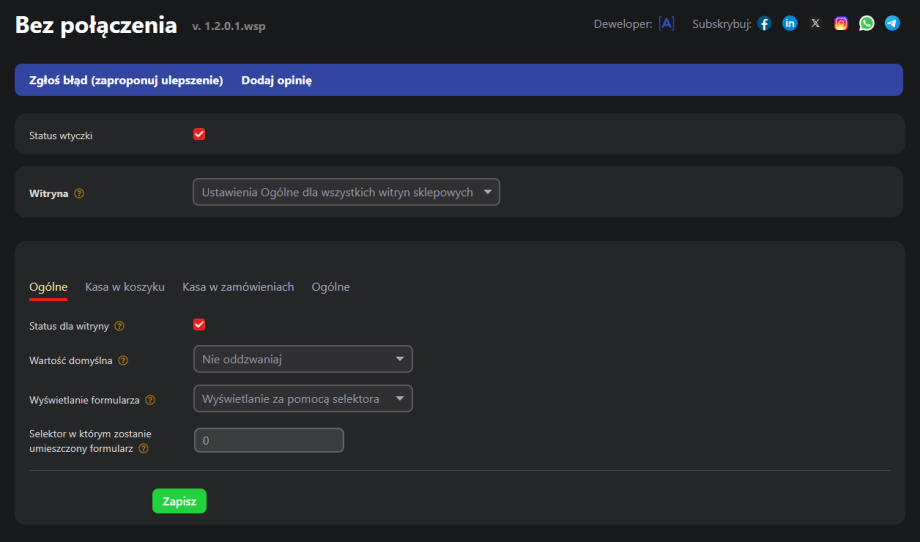Toggle the Status wtyczki checkbox
This screenshot has width=920, height=542.
coord(199,134)
